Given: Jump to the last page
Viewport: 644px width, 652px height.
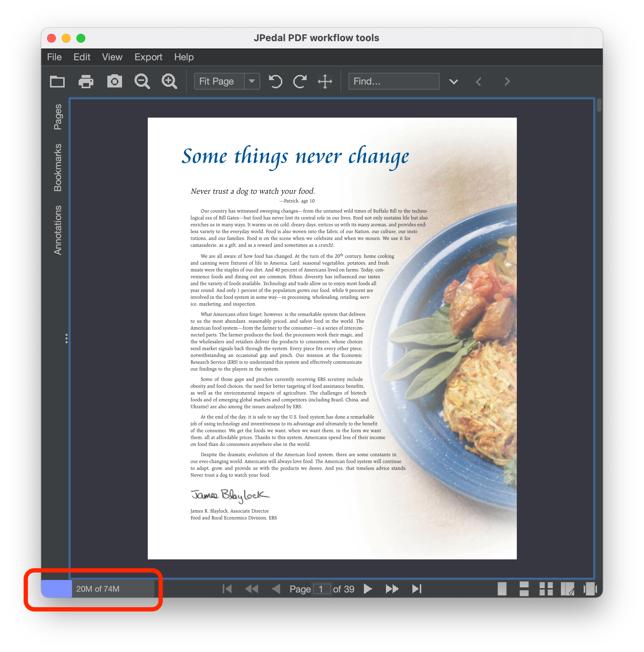Looking at the screenshot, I should [417, 589].
